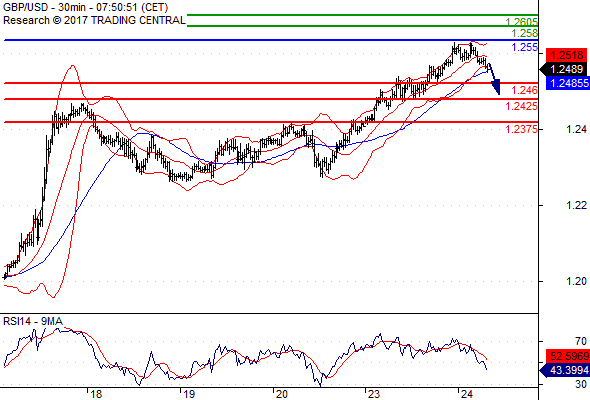Click the blue 1.24855 price tag

point(568,83)
